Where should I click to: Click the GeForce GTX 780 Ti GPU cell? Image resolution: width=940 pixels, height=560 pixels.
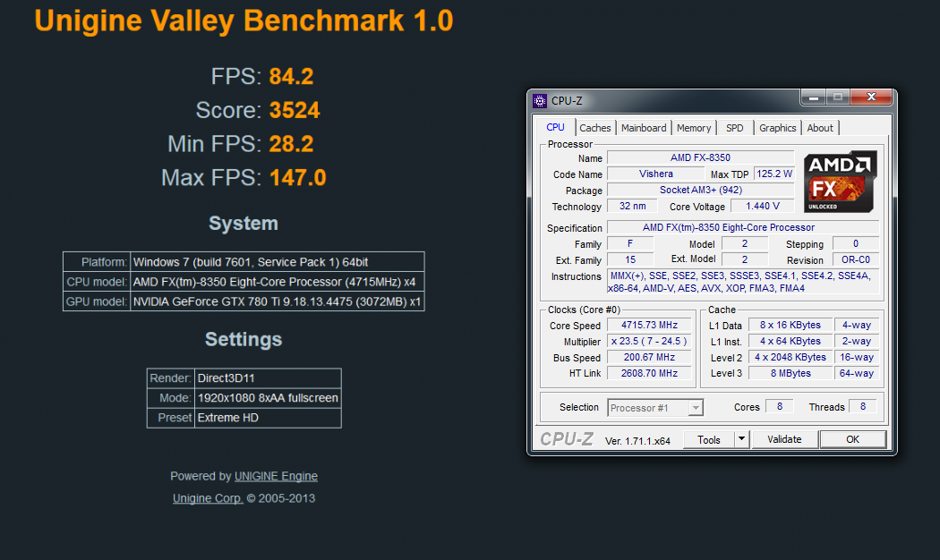[278, 301]
